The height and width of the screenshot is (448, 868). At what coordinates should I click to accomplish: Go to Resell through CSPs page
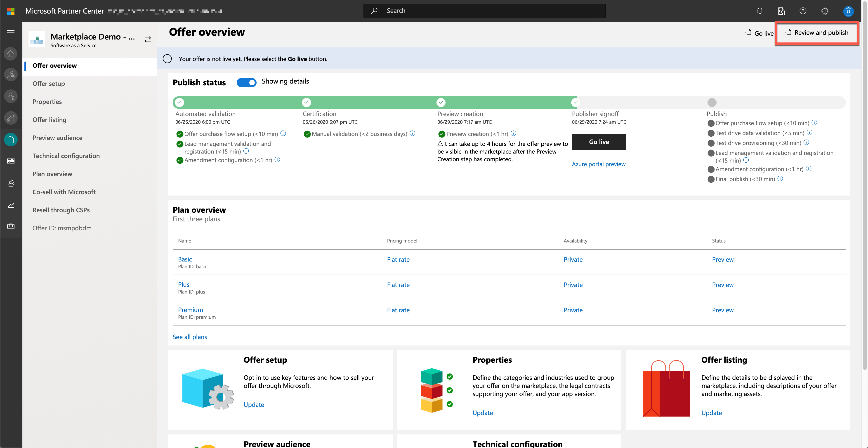click(61, 210)
